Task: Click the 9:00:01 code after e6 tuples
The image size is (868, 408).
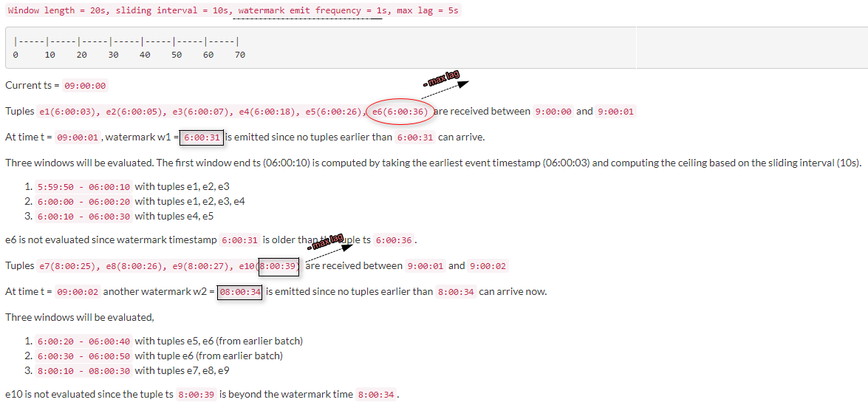Action: [x=615, y=112]
